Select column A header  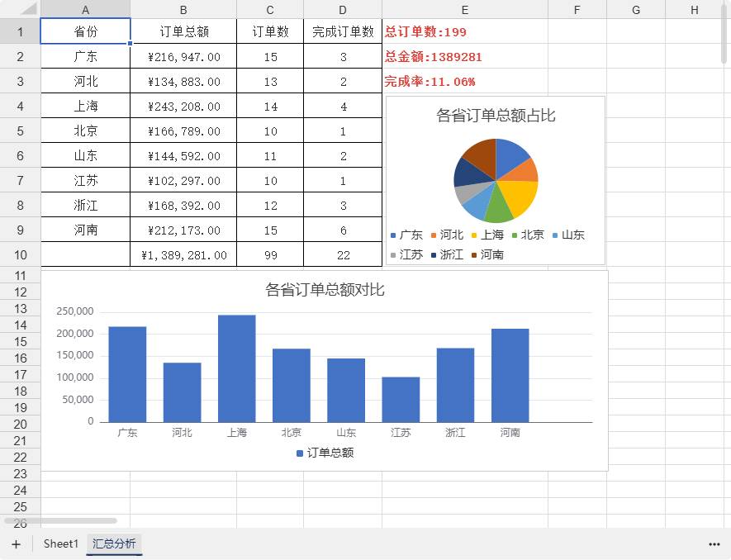(85, 10)
